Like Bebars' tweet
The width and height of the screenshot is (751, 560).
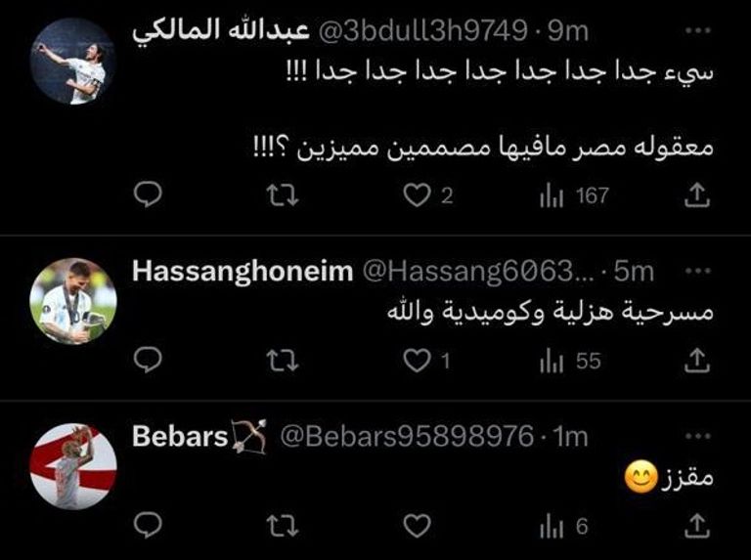(x=417, y=526)
